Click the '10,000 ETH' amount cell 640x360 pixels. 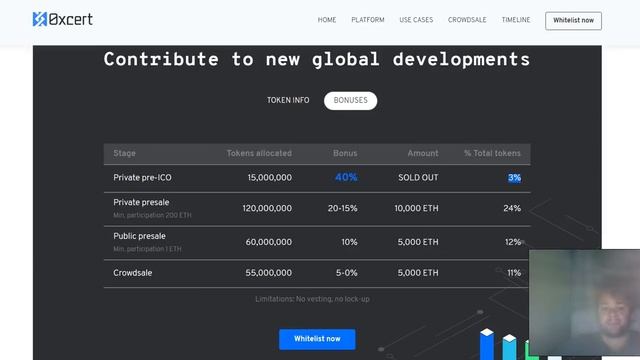pos(416,209)
